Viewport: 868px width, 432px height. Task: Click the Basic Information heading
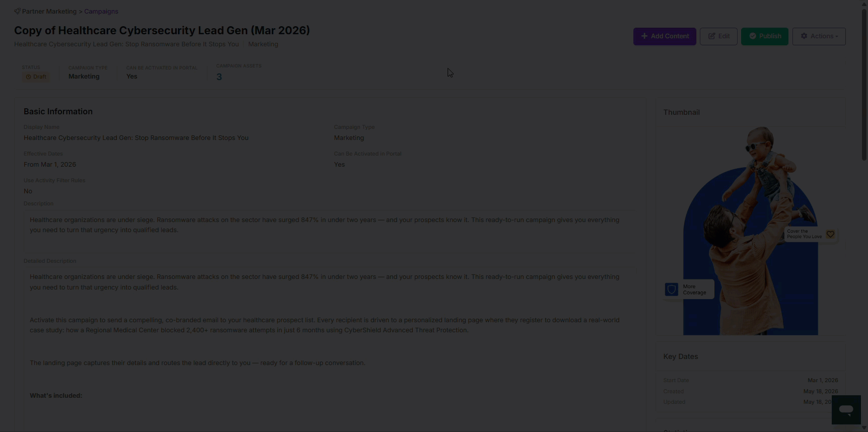tap(58, 112)
